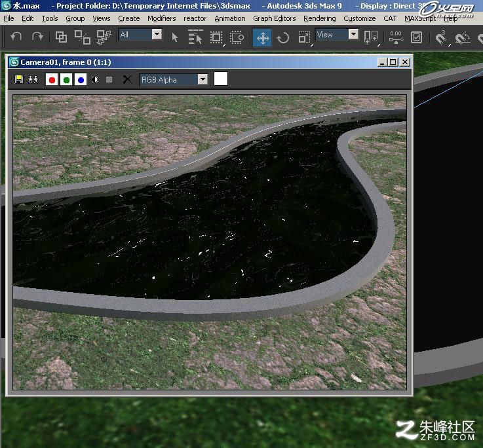The image size is (483, 448).
Task: Open the Graph Editors menu
Action: [x=274, y=18]
